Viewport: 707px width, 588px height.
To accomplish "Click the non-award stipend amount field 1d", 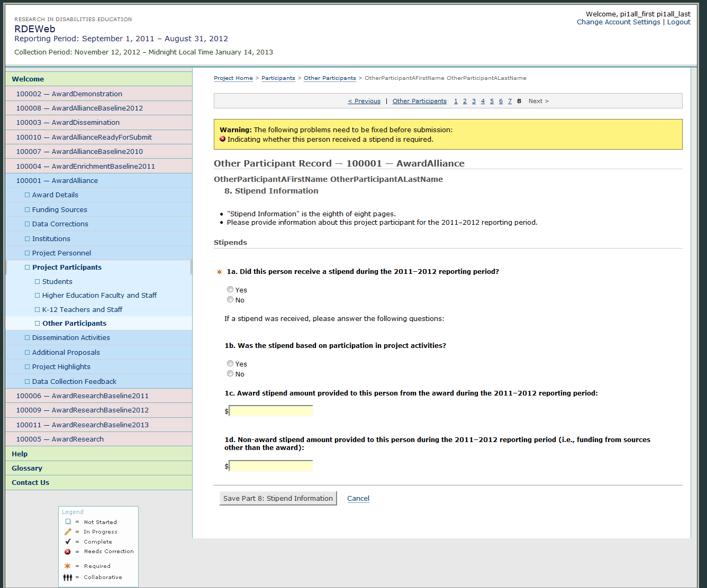I will (x=271, y=466).
